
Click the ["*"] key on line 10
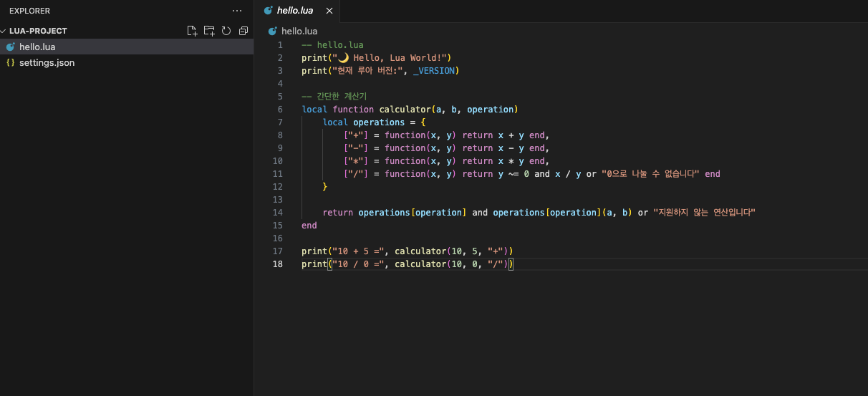[356, 160]
